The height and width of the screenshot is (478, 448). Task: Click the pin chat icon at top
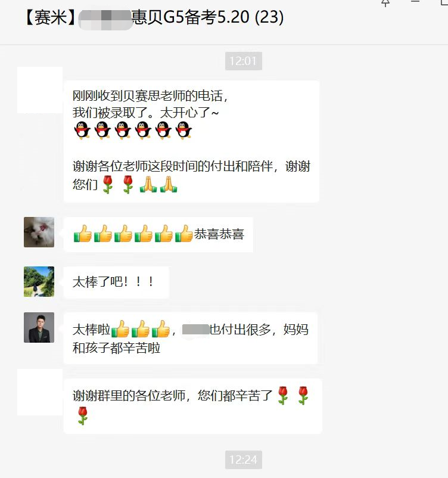click(x=385, y=3)
